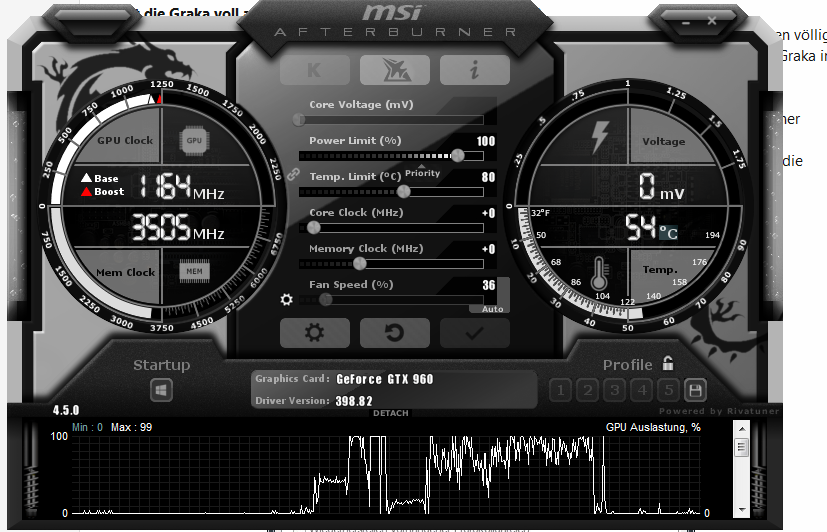Reset settings with the circular arrow button
This screenshot has height=532, width=827.
pyautogui.click(x=395, y=333)
